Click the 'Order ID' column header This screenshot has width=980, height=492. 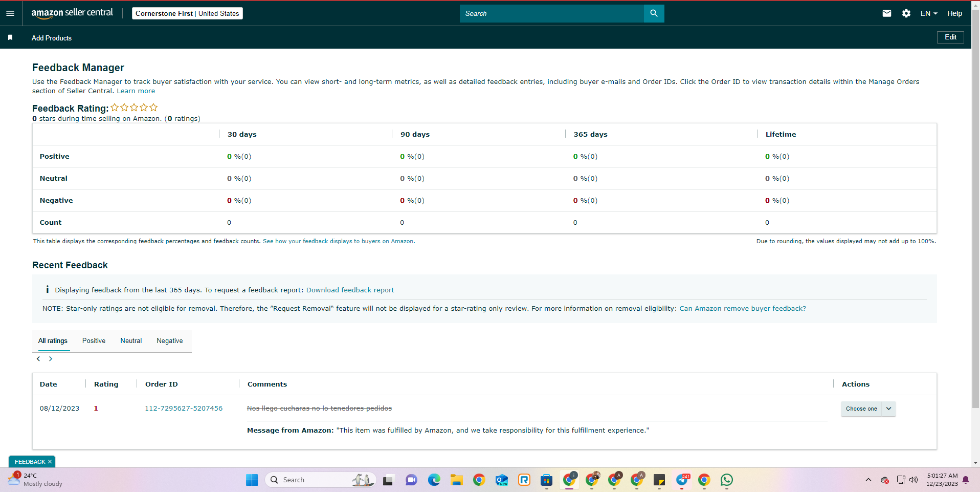pos(162,384)
